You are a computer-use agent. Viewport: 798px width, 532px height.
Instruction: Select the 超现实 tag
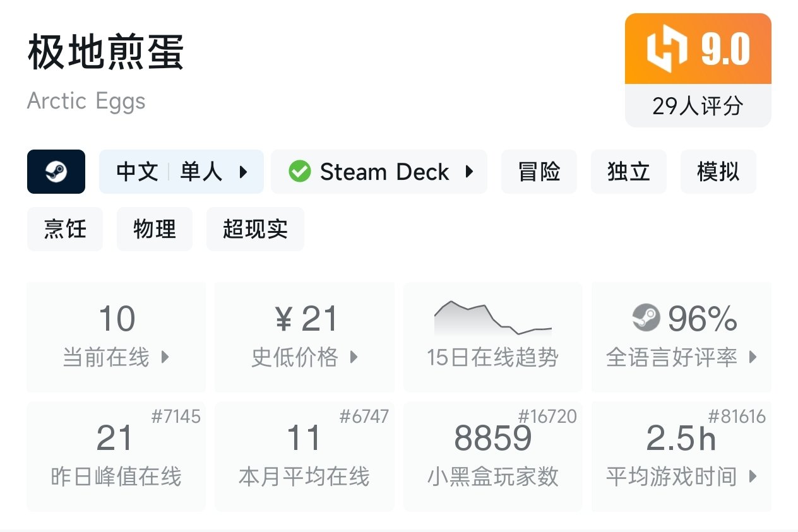point(255,229)
